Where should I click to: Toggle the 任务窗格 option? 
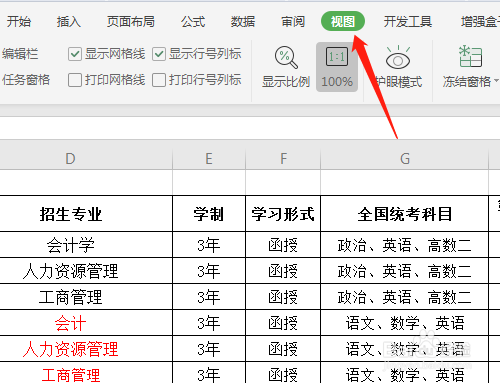[26, 80]
